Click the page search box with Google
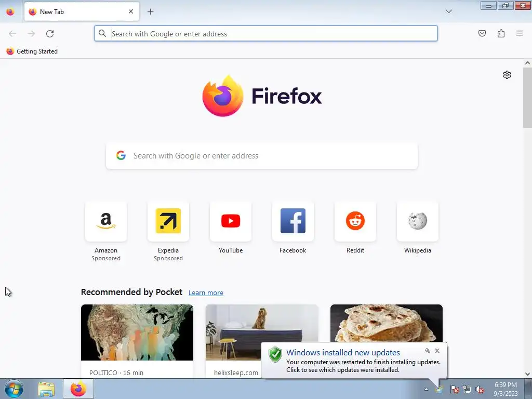Screen dimensions: 532x399 (262, 156)
